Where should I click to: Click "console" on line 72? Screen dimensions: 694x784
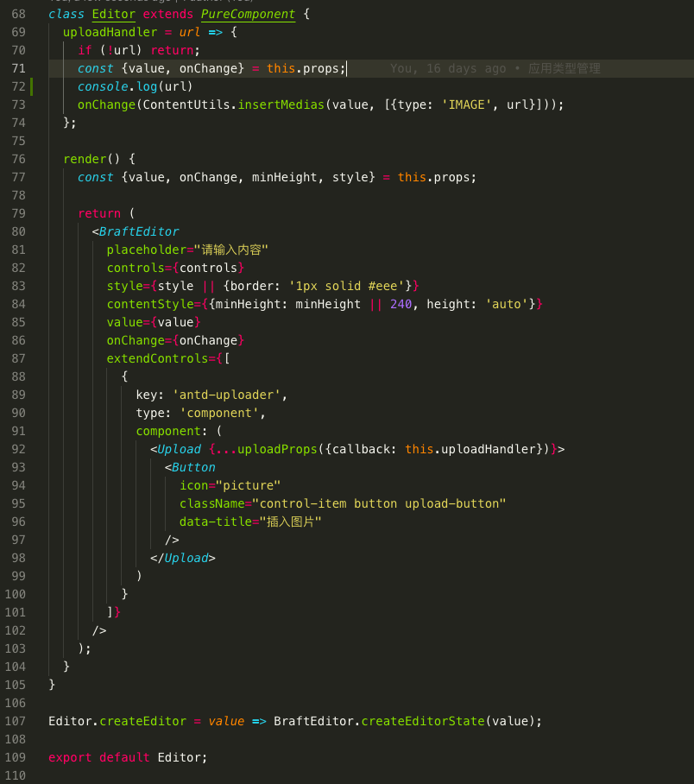coord(103,86)
